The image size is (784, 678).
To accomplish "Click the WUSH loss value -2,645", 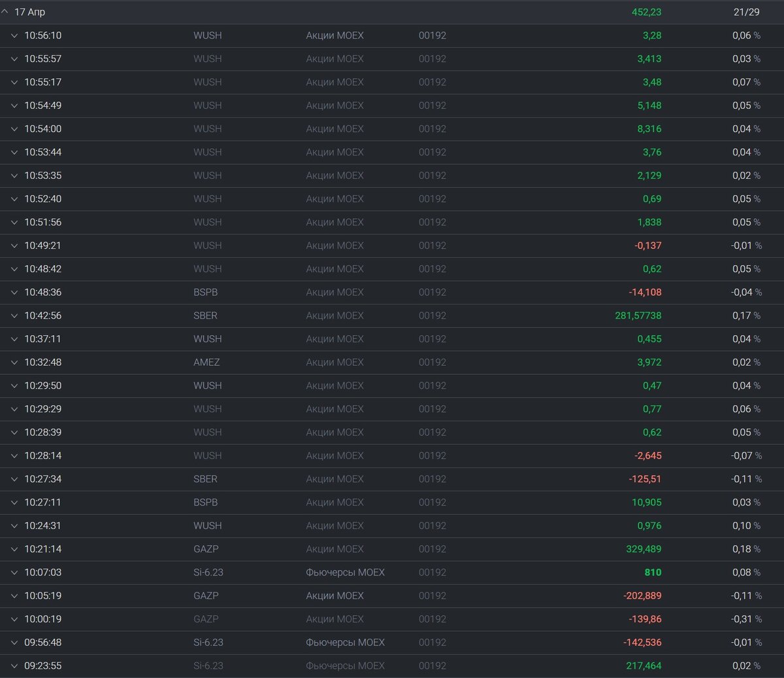I will click(x=648, y=456).
